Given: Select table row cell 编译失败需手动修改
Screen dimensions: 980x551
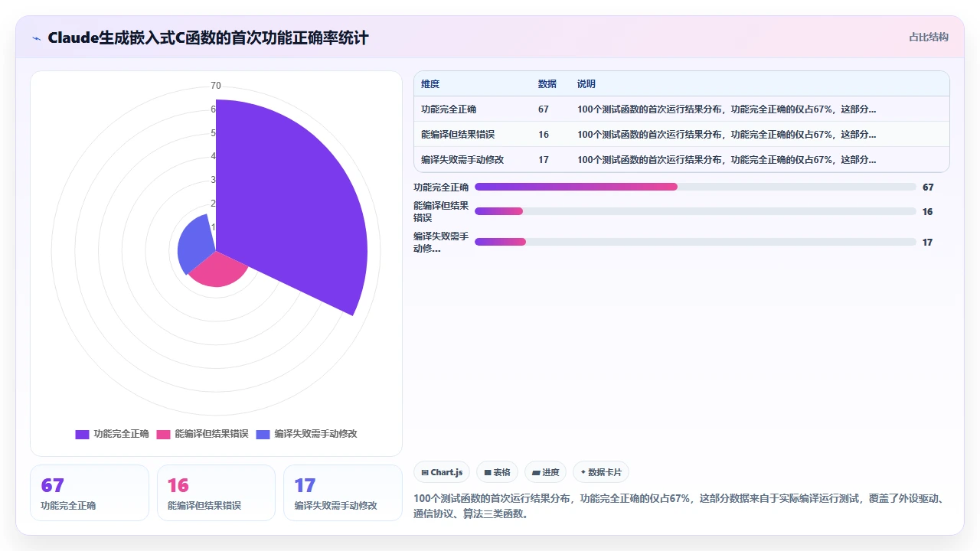Looking at the screenshot, I should tap(462, 160).
